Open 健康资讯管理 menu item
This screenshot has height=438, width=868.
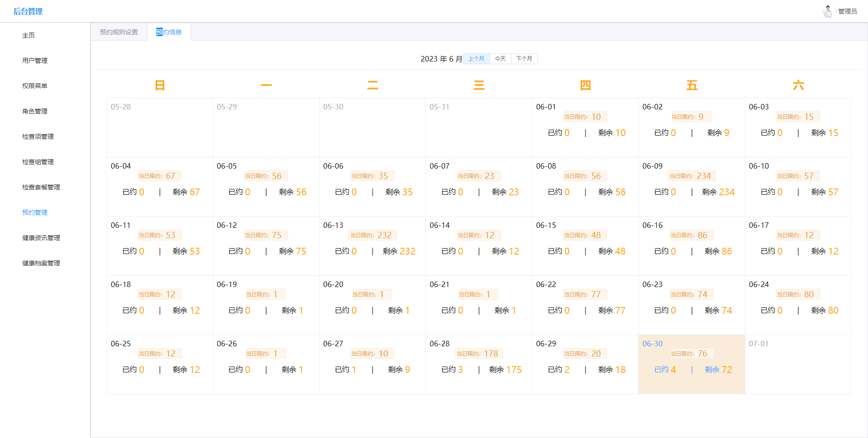click(x=41, y=238)
